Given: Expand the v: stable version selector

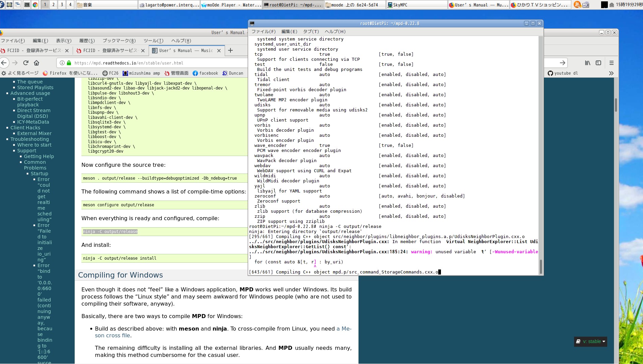Looking at the screenshot, I should [590, 341].
